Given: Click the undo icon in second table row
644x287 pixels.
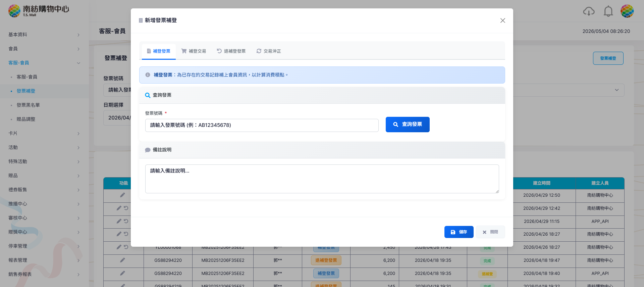Looking at the screenshot, I should pyautogui.click(x=126, y=208).
